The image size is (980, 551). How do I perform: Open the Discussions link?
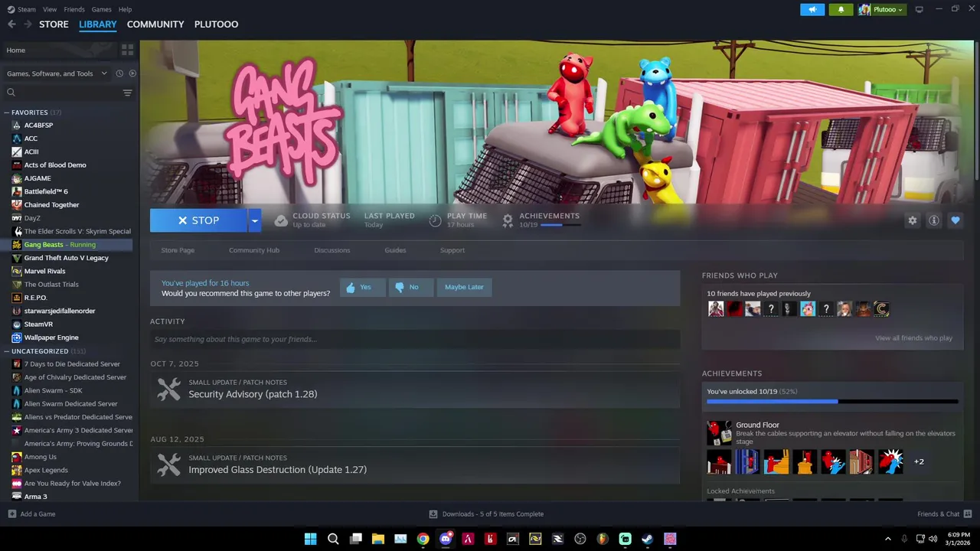[332, 250]
